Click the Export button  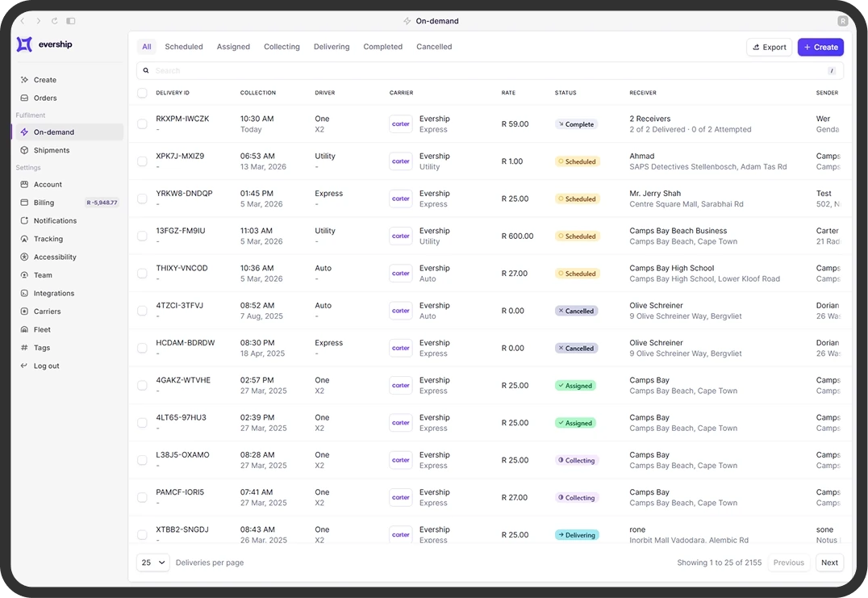769,47
